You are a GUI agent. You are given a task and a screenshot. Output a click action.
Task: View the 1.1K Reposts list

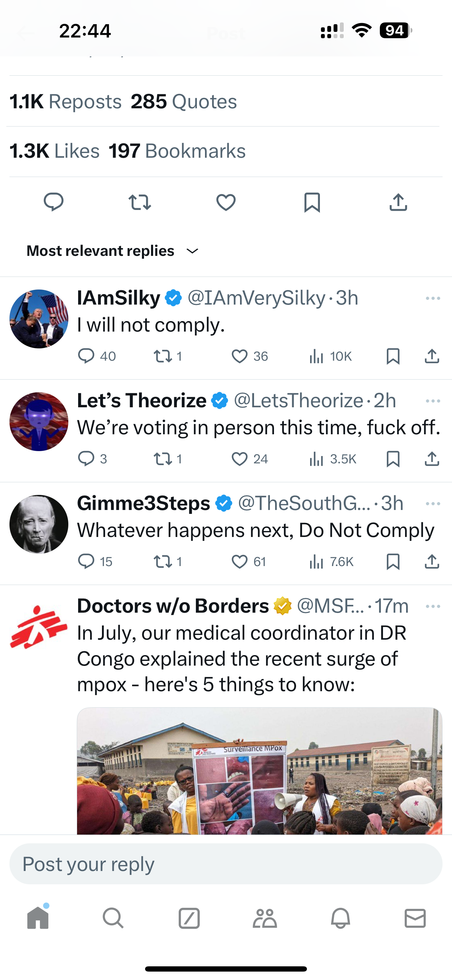click(x=66, y=102)
